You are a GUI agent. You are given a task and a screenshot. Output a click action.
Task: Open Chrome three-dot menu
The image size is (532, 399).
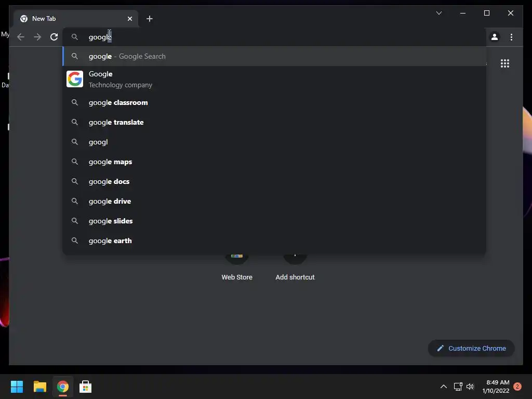511,37
